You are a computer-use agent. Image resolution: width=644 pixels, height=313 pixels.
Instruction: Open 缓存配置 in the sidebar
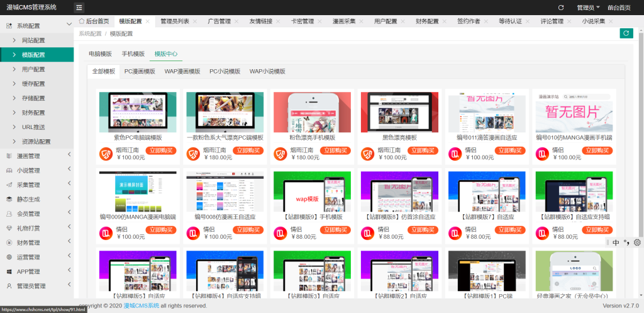pyautogui.click(x=33, y=84)
